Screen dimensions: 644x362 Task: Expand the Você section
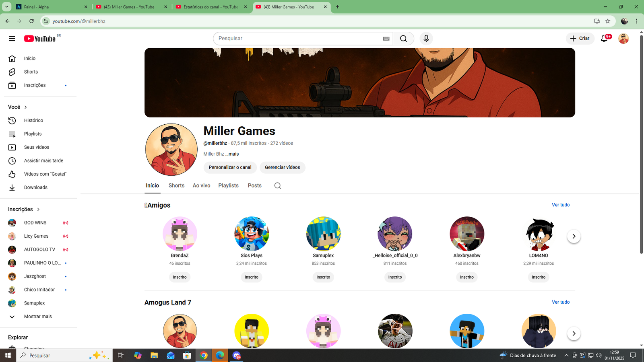[18, 107]
